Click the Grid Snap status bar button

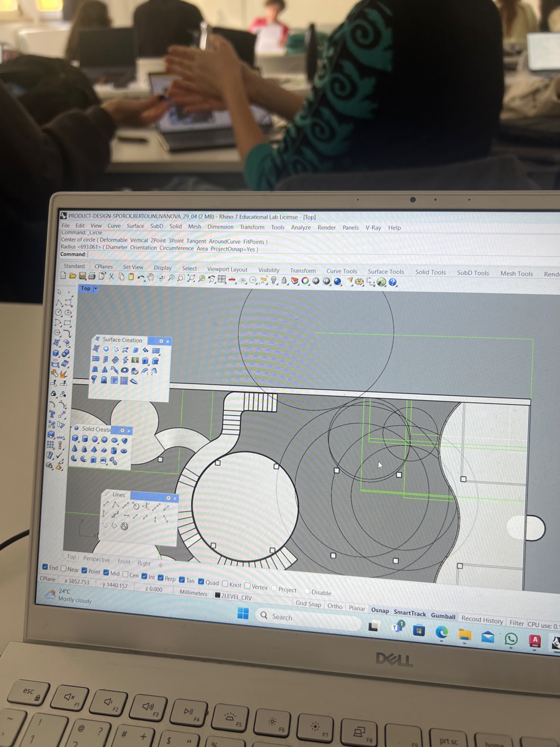tap(309, 604)
